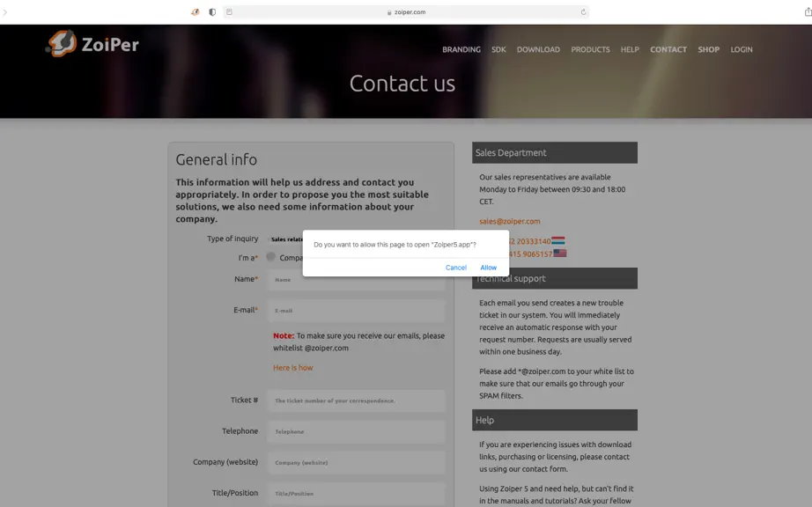Click the Zoiper logo in header
812x507 pixels.
[92, 43]
